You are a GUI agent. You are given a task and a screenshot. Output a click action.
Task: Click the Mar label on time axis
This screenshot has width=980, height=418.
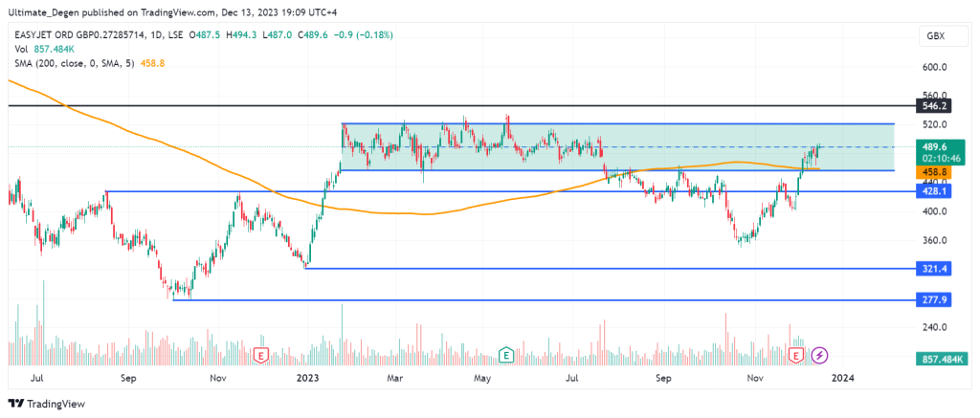point(393,378)
